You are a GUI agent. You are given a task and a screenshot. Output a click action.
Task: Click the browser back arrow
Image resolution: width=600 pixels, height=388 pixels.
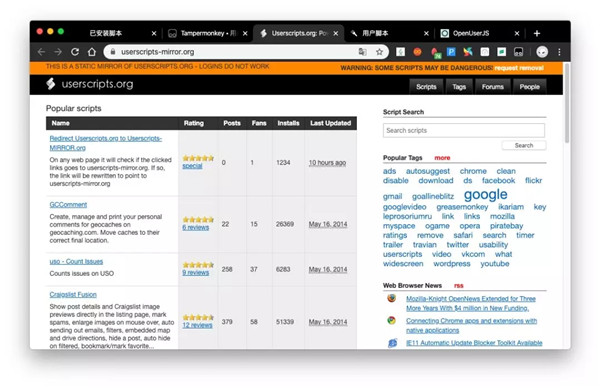41,52
